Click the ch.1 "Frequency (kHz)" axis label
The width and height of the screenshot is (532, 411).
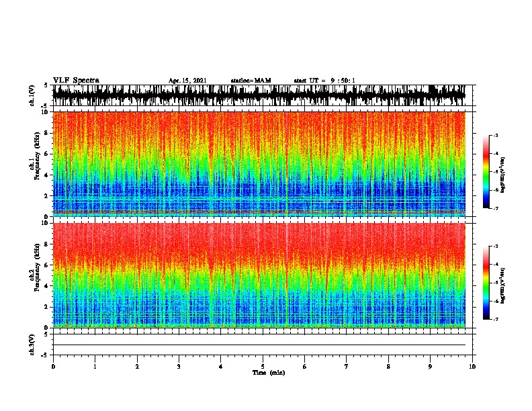coord(37,156)
